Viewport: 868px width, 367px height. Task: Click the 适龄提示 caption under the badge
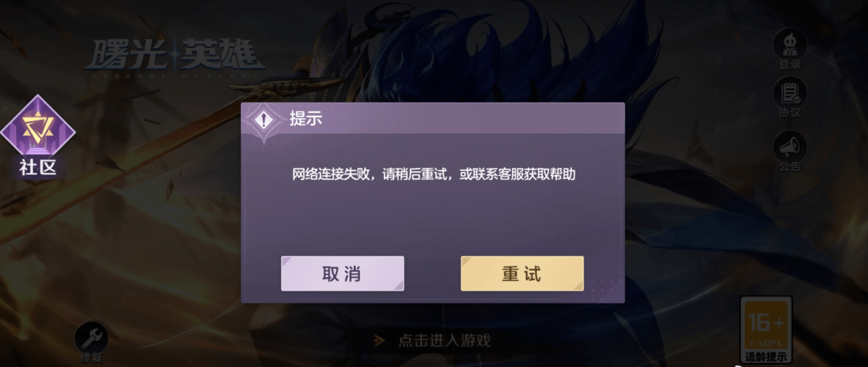point(766,357)
